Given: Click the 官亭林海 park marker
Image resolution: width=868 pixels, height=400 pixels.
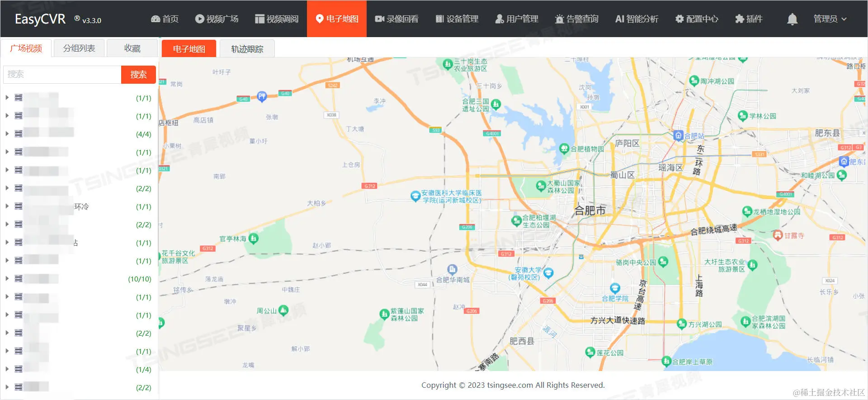Looking at the screenshot, I should [x=254, y=238].
